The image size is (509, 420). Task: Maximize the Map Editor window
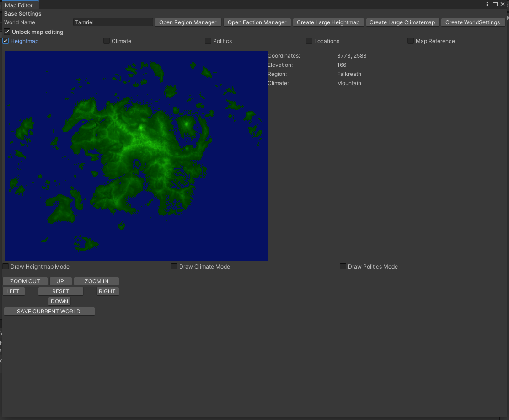point(495,4)
